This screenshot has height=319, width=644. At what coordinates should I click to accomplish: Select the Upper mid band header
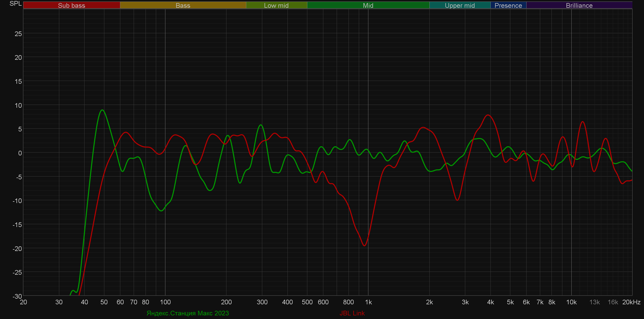(460, 5)
